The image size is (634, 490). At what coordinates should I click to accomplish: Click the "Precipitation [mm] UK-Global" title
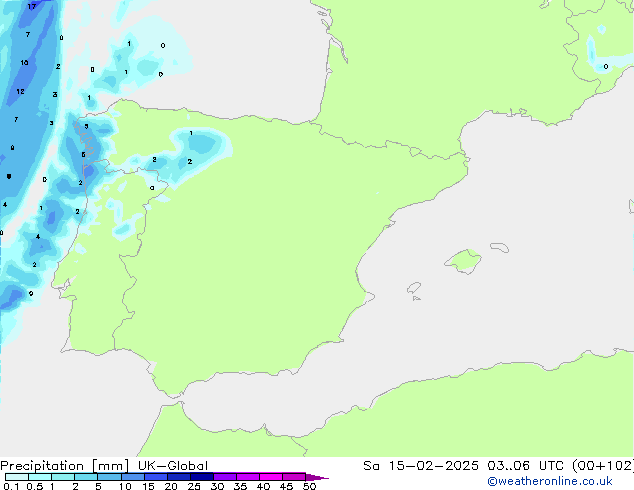click(104, 466)
